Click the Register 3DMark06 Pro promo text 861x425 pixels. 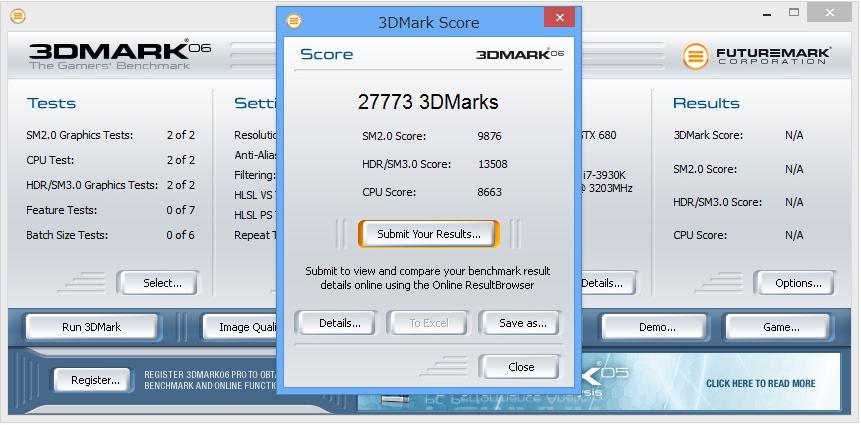pyautogui.click(x=210, y=380)
